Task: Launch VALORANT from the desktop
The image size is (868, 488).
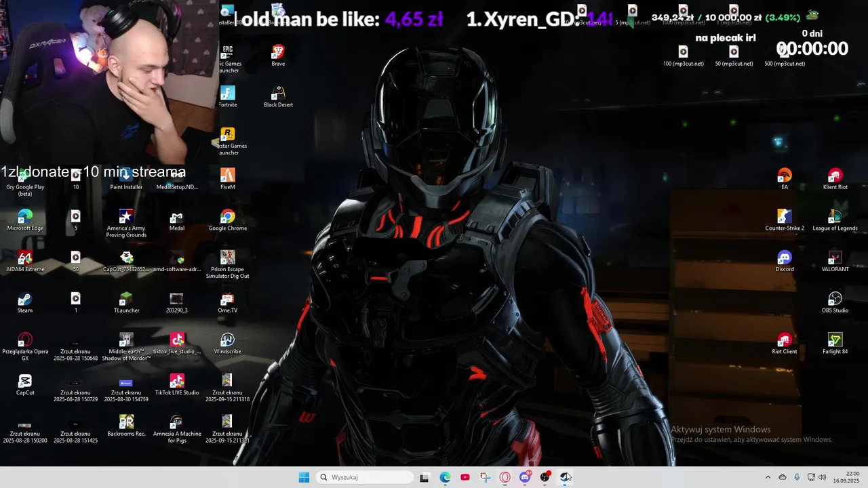Action: [x=835, y=262]
